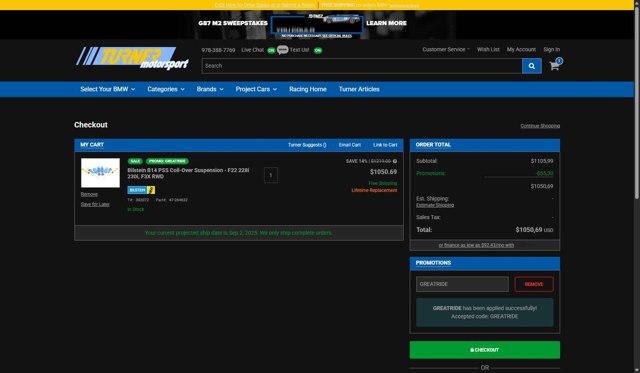640x373 pixels.
Task: Click Save for Later under the product
Action: pyautogui.click(x=95, y=204)
